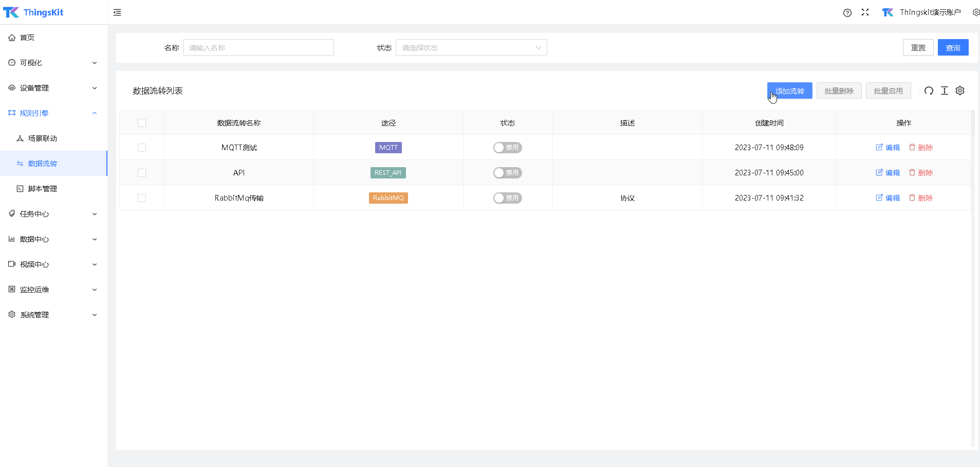
Task: Open the 状态 status dropdown filter
Action: tap(471, 48)
